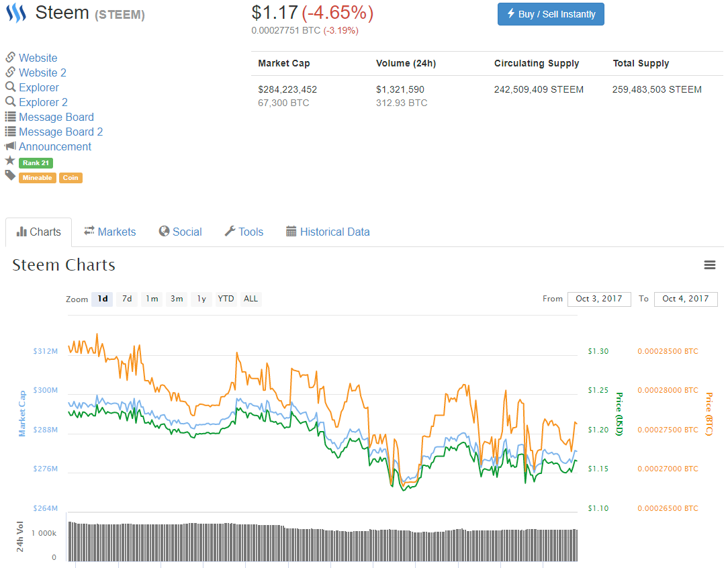The image size is (728, 568).
Task: Click the wrench icon on Tools tab
Action: (230, 231)
